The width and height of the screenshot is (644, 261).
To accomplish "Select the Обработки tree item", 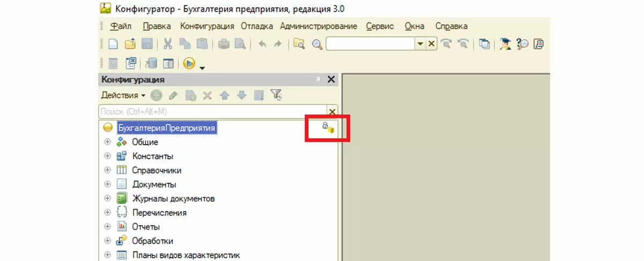I will tap(152, 241).
